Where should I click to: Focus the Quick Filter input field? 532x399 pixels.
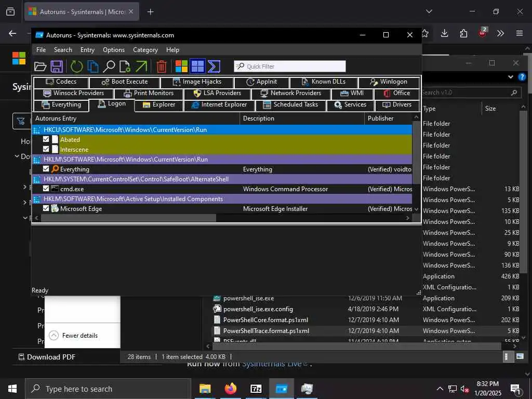point(290,66)
